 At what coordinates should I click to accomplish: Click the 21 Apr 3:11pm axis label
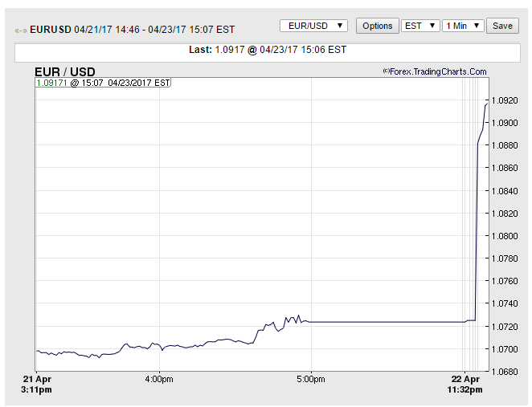tap(37, 385)
